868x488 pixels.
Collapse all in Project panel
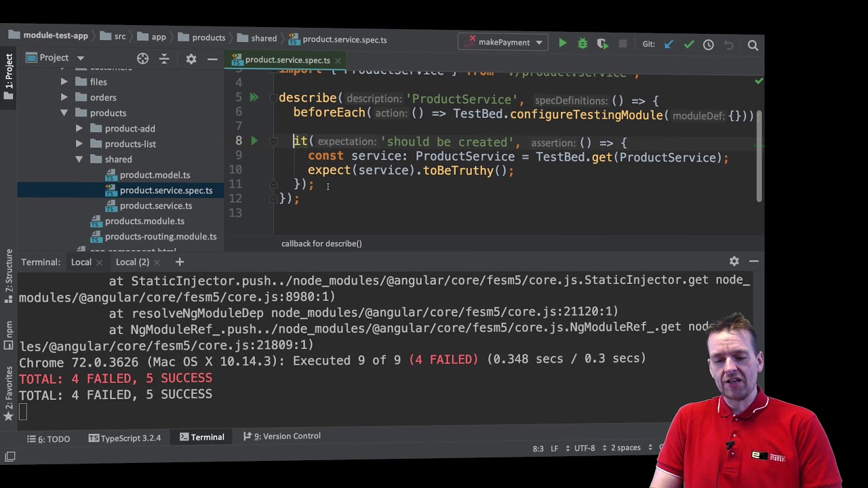(164, 59)
